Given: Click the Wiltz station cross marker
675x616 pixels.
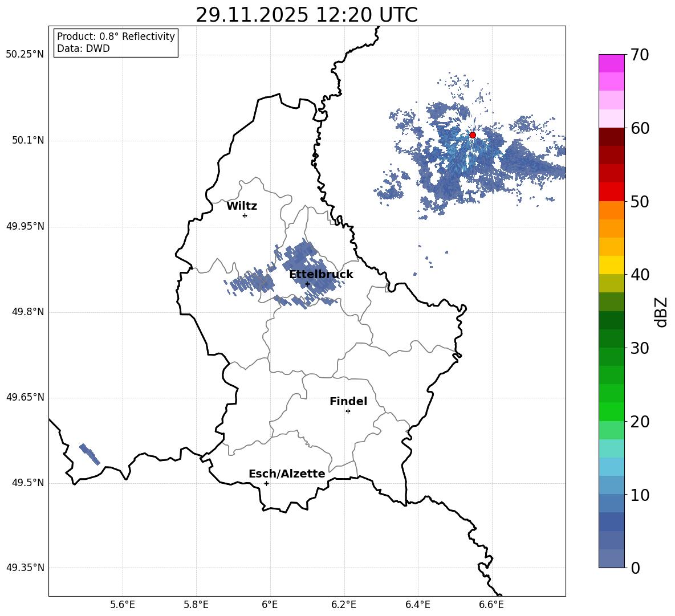Looking at the screenshot, I should coord(245,215).
